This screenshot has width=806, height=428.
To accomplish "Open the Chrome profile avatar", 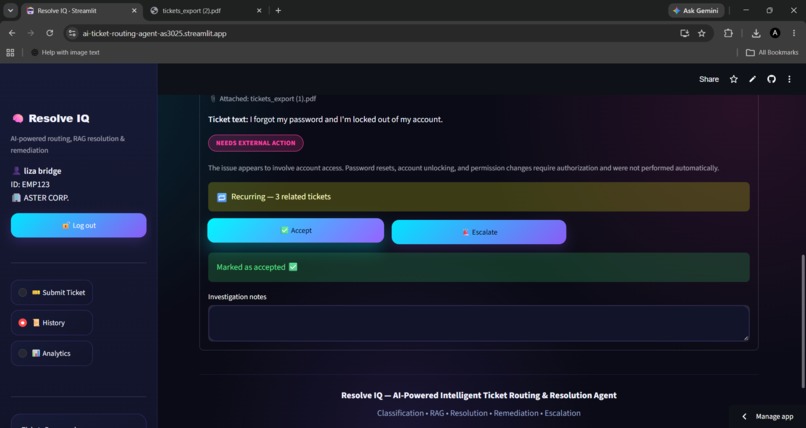I will (x=775, y=33).
